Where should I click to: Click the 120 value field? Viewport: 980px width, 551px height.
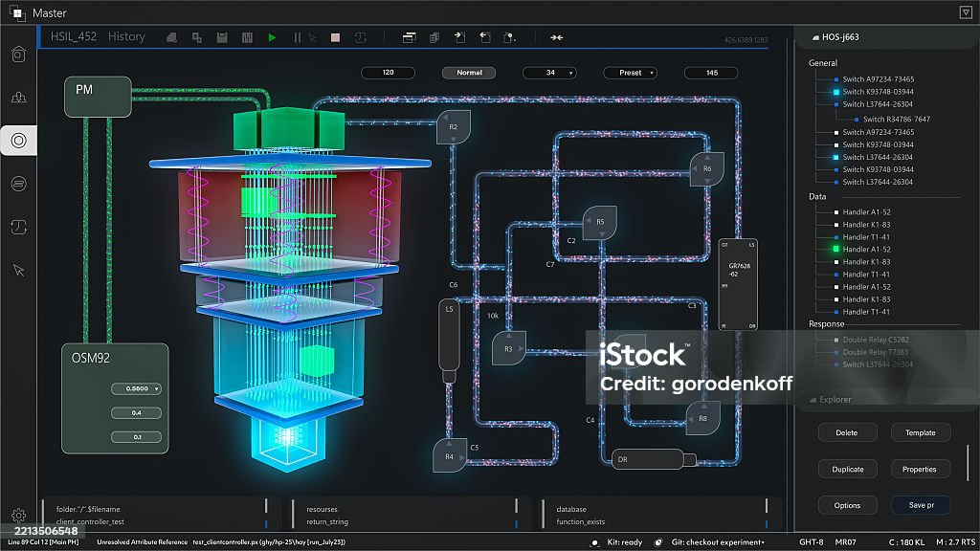[389, 73]
